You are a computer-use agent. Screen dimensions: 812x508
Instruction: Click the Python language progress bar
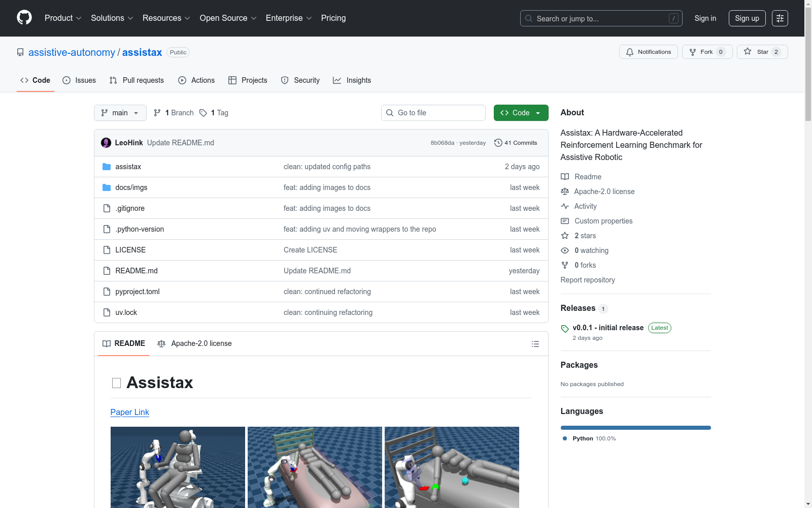(635, 428)
